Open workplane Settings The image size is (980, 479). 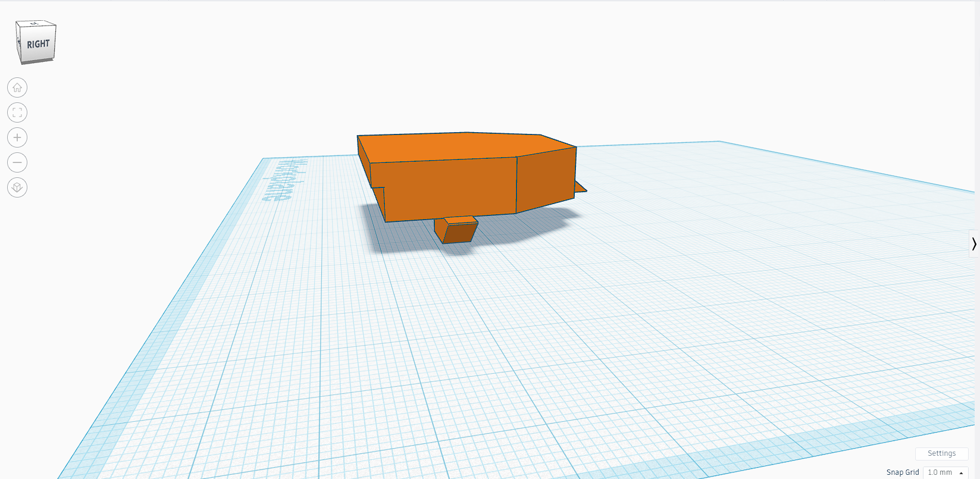(x=941, y=453)
